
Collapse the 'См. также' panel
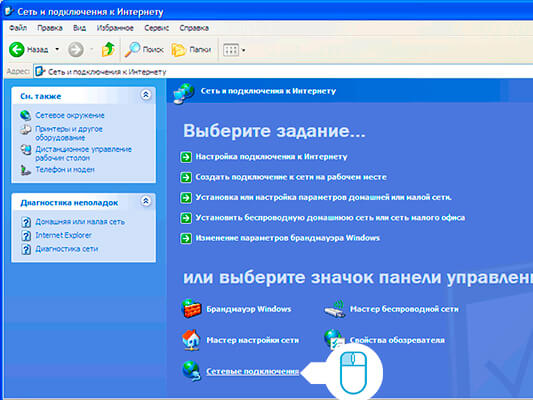point(146,95)
